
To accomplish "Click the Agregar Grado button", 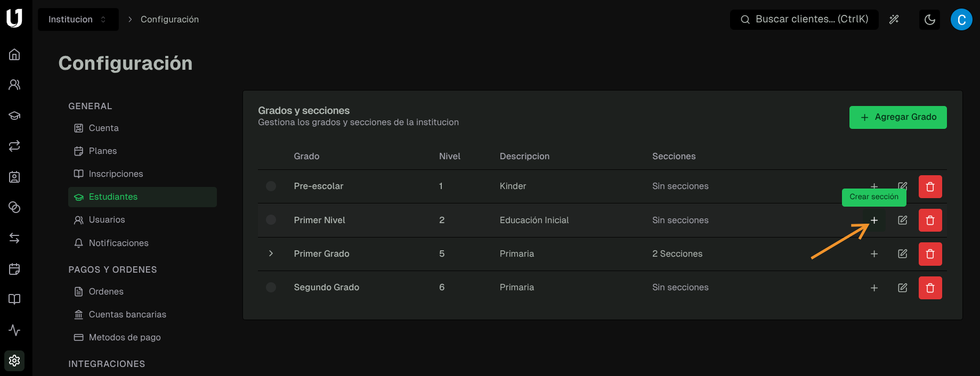I will (898, 117).
